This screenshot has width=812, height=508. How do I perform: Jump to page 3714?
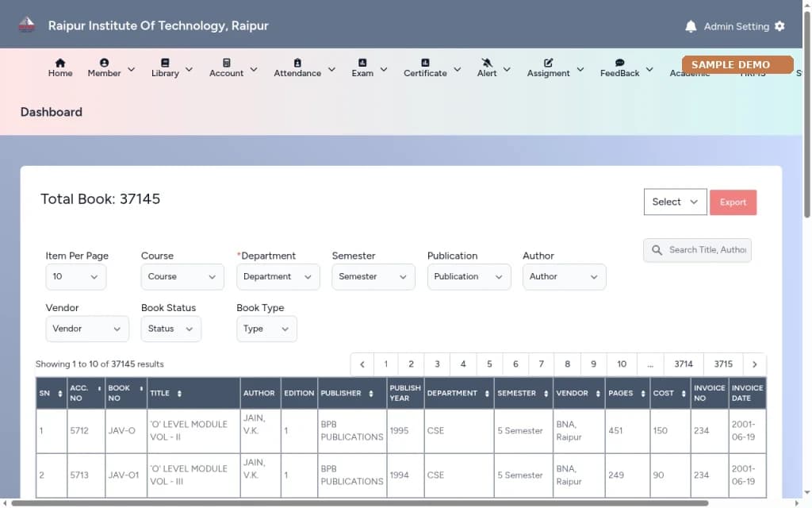(683, 364)
